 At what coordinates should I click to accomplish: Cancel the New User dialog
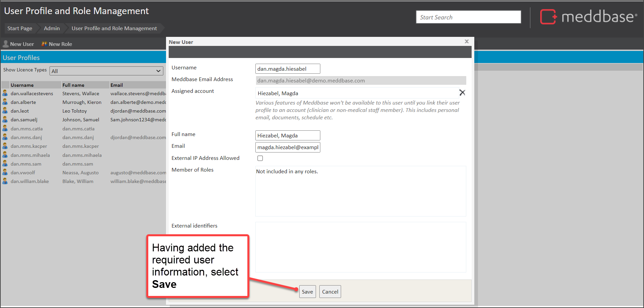330,292
